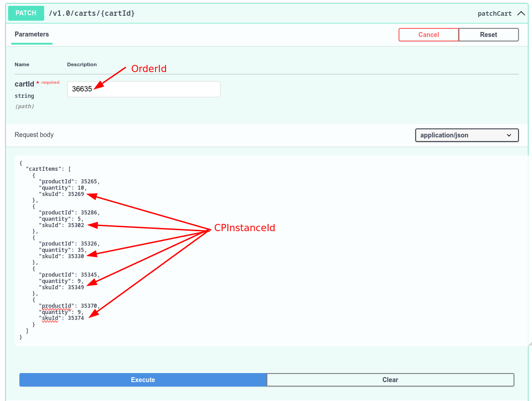Click the "skuId": 35374 line
The height and width of the screenshot is (401, 532).
click(x=61, y=318)
